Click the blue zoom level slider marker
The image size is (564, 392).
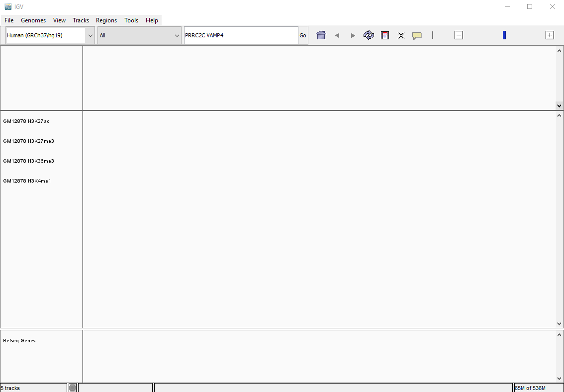pyautogui.click(x=504, y=35)
